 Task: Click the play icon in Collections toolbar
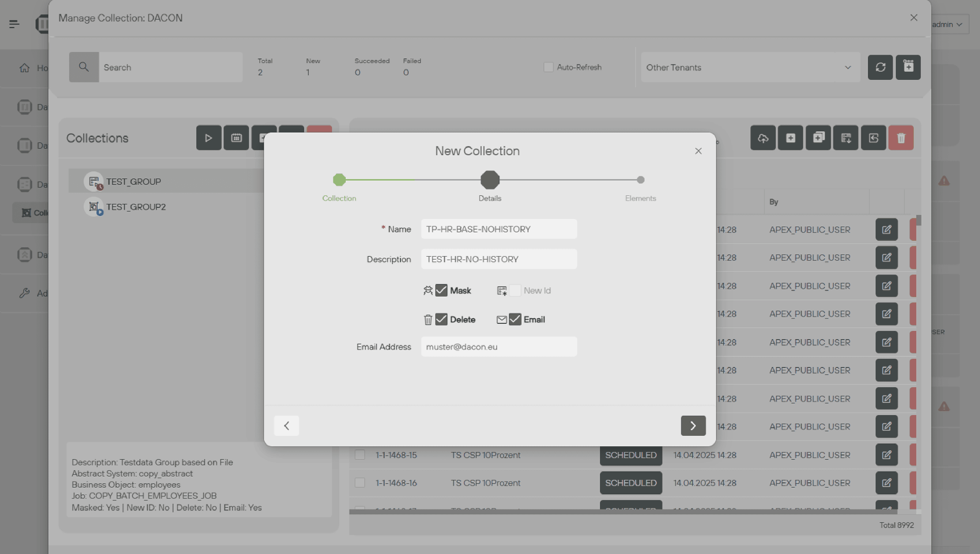pyautogui.click(x=209, y=138)
